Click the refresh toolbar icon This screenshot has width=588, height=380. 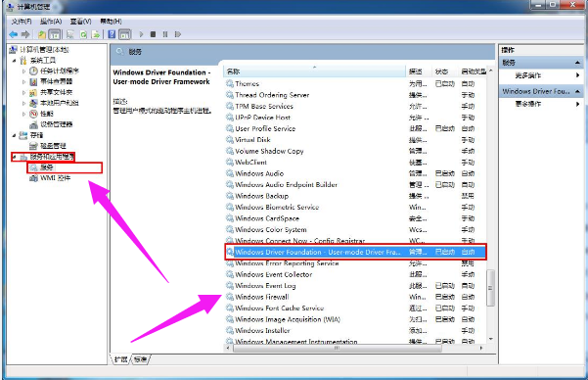pos(83,34)
